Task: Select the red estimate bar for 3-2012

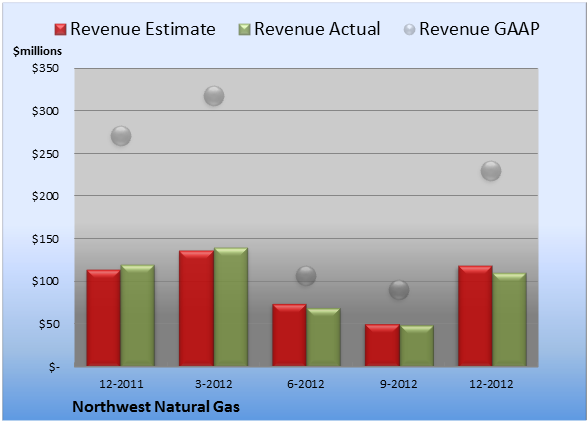Action: point(196,308)
